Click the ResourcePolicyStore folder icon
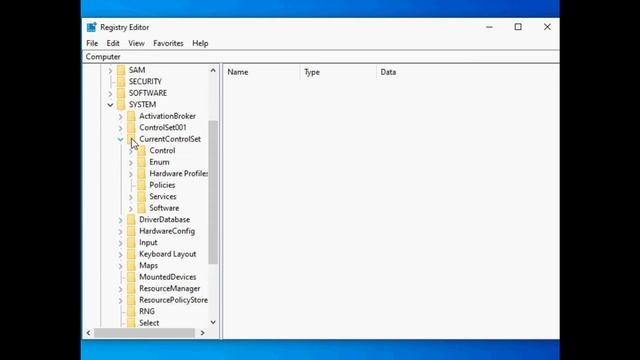The height and width of the screenshot is (360, 640). [131, 300]
